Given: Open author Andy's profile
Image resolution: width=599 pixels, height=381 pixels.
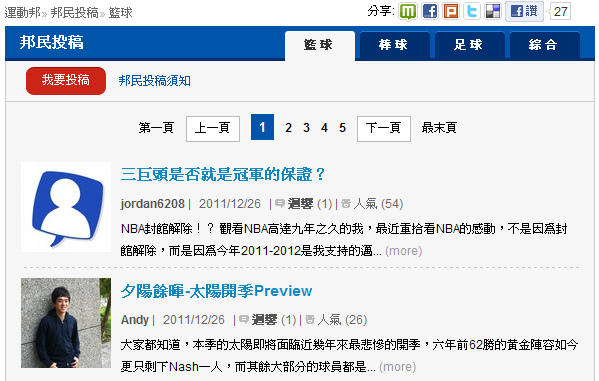Looking at the screenshot, I should (x=134, y=319).
